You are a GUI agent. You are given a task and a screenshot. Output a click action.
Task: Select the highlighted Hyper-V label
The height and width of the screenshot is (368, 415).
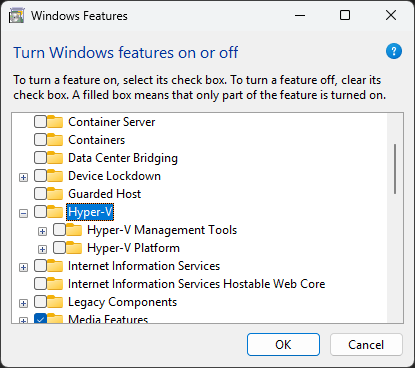pos(90,212)
